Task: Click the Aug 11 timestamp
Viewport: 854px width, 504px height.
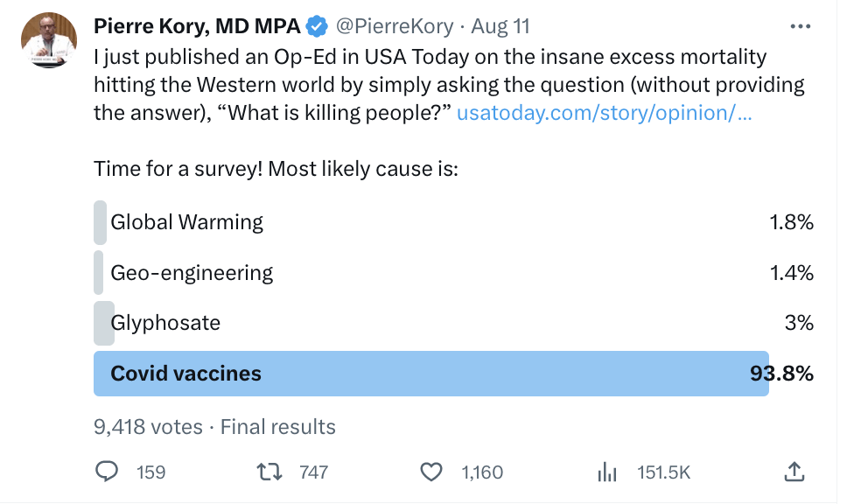Action: [x=500, y=26]
